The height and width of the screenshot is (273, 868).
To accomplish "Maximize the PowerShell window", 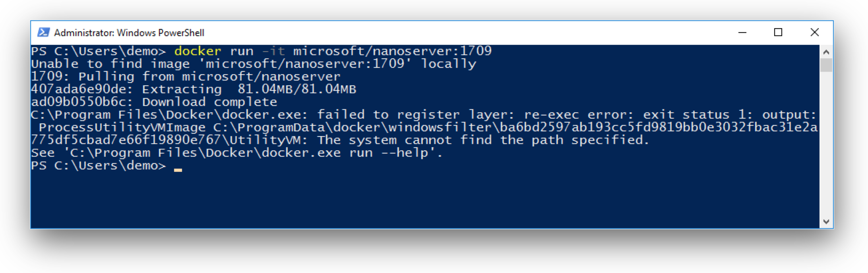I will 778,33.
